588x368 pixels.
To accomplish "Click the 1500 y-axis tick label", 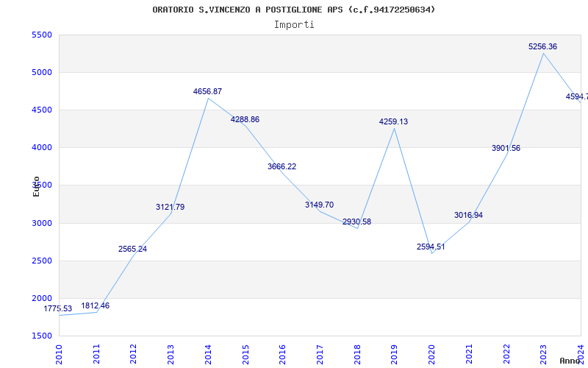I will pos(41,336).
